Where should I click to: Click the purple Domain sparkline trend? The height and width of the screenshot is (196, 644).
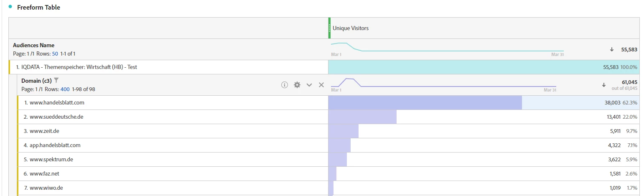pos(443,82)
